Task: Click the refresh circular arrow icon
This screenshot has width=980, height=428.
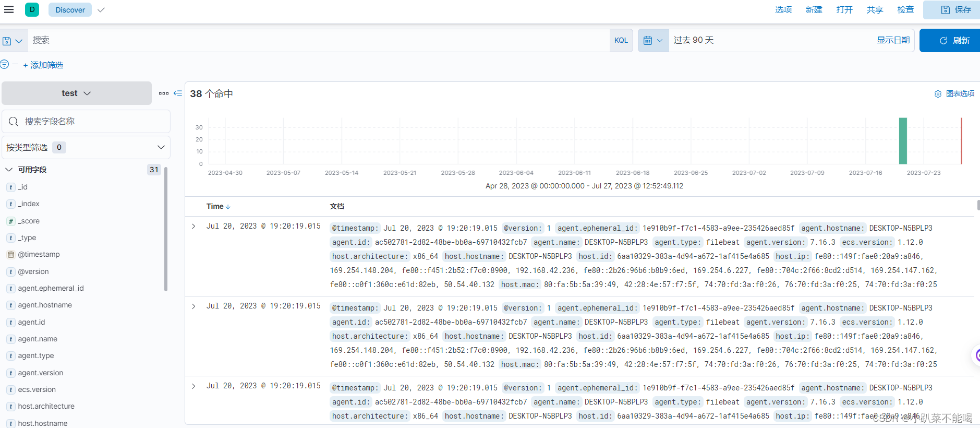Action: (943, 41)
